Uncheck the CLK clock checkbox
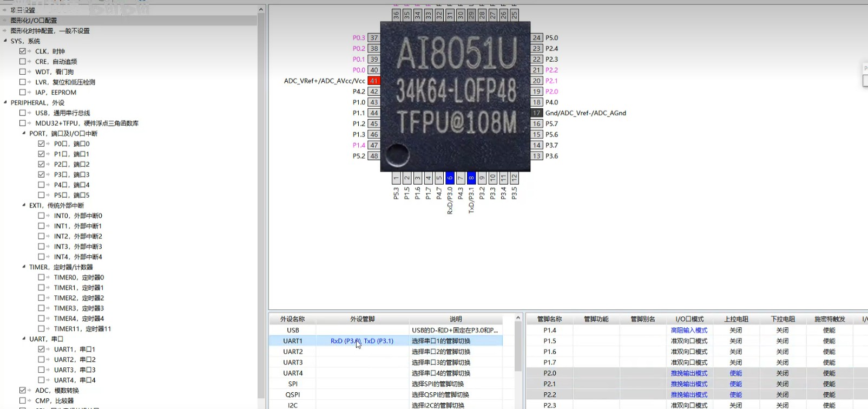The height and width of the screenshot is (409, 868). [x=23, y=51]
